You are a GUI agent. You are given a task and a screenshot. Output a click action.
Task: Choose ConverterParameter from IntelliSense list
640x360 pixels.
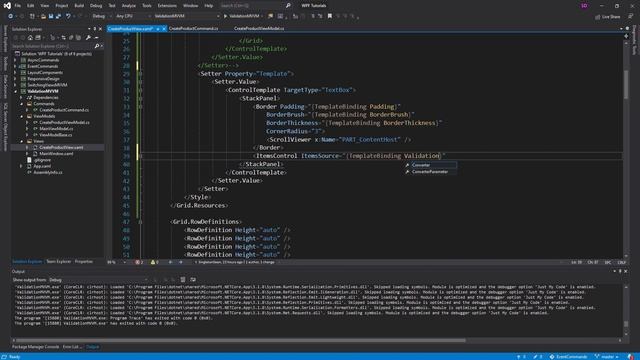(430, 172)
